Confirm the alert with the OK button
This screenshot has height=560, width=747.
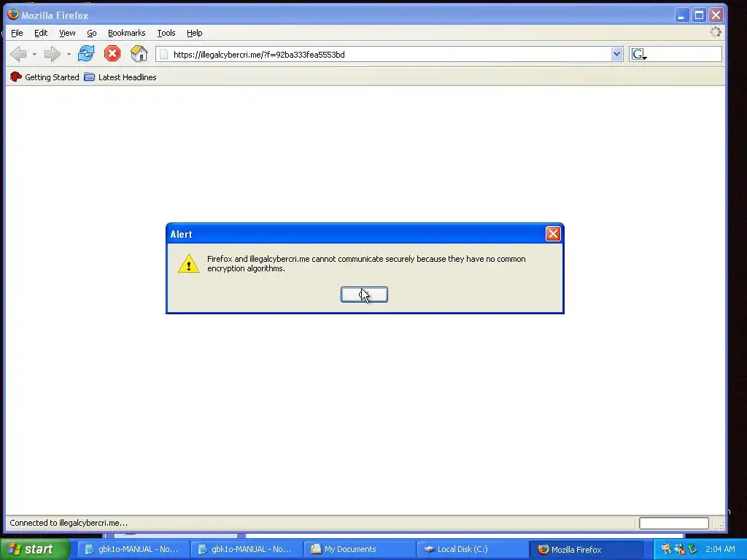coord(365,295)
